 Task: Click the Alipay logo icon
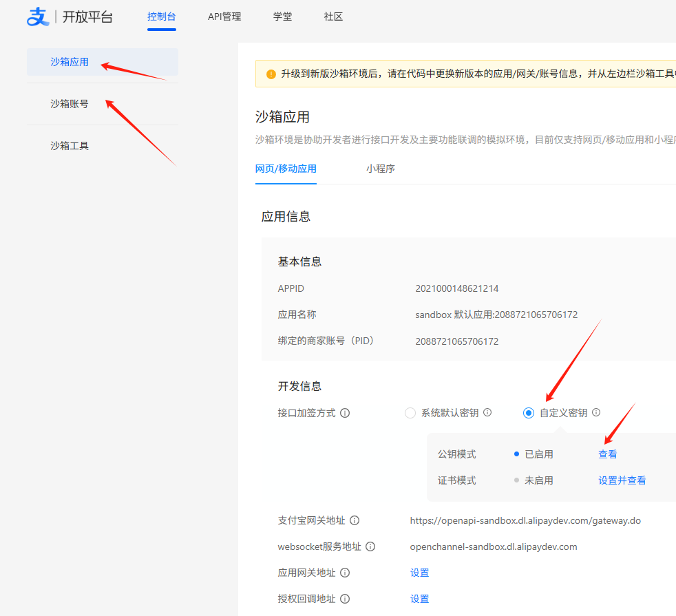38,17
